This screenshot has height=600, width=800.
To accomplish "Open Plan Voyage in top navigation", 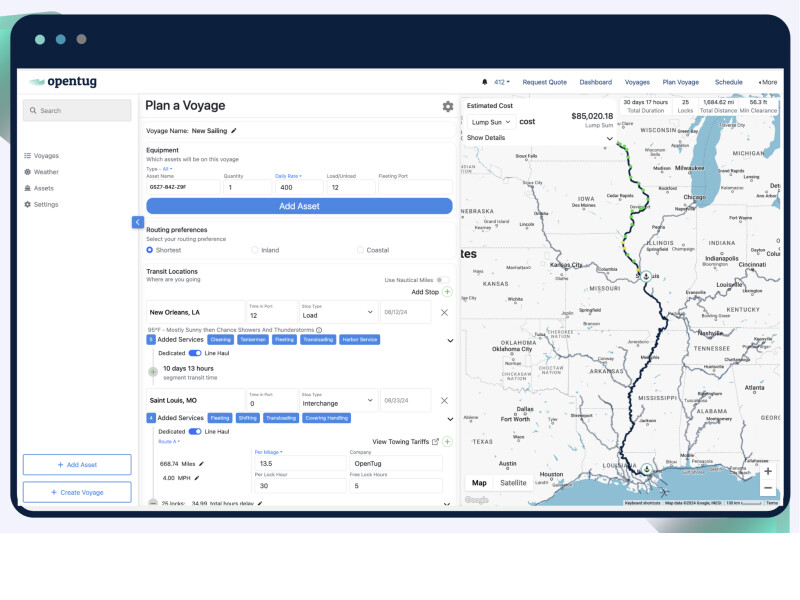I will (681, 82).
